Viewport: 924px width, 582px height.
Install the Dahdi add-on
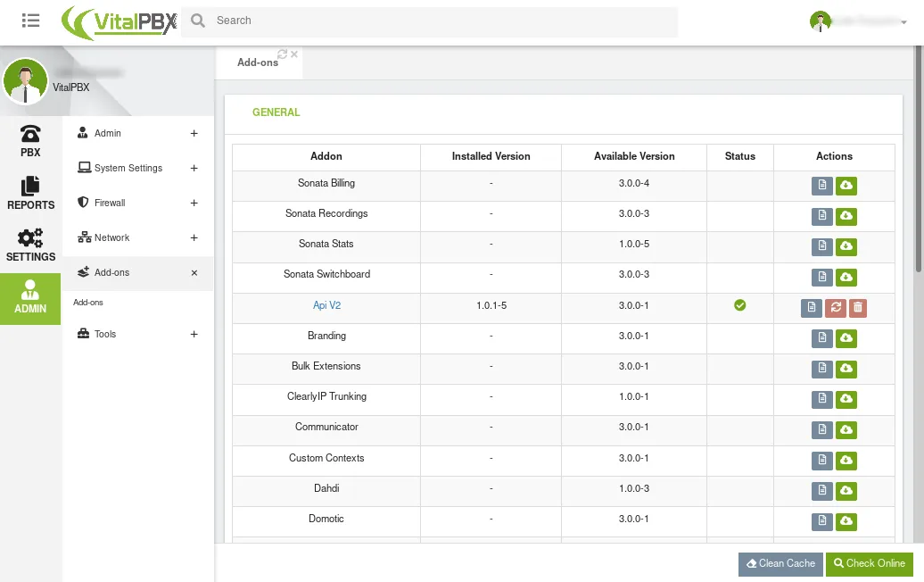846,491
